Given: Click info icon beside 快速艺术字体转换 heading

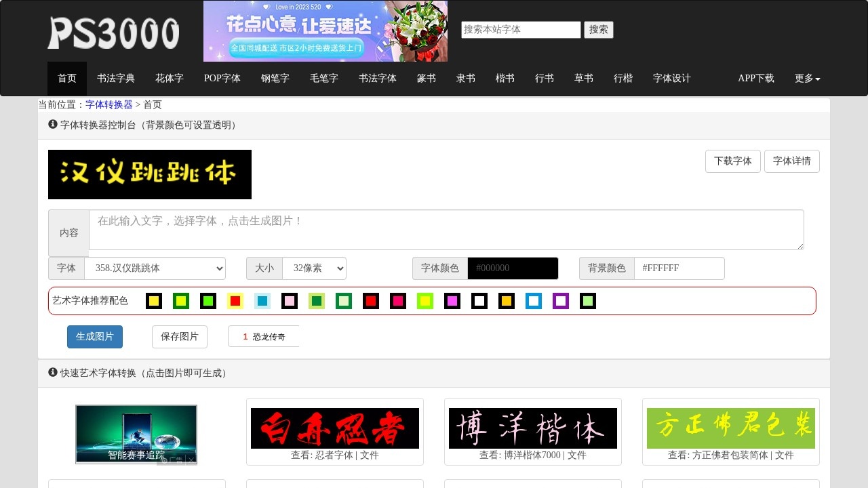Looking at the screenshot, I should pyautogui.click(x=53, y=373).
